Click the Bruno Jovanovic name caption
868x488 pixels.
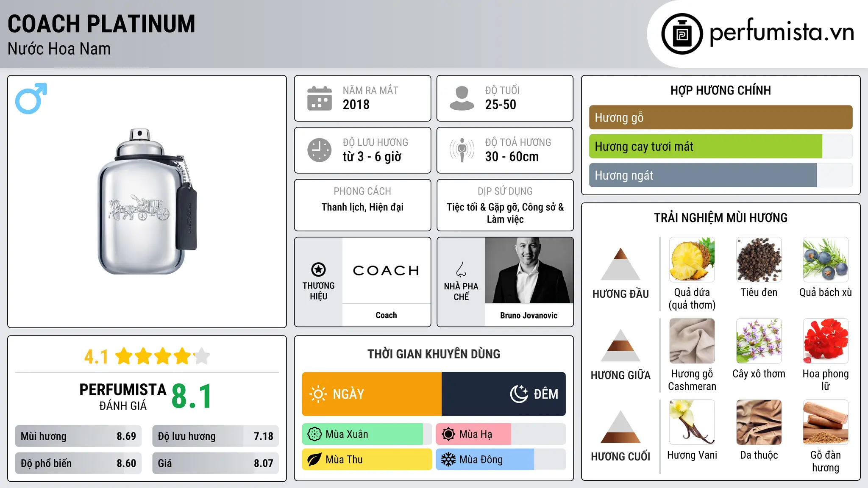529,315
